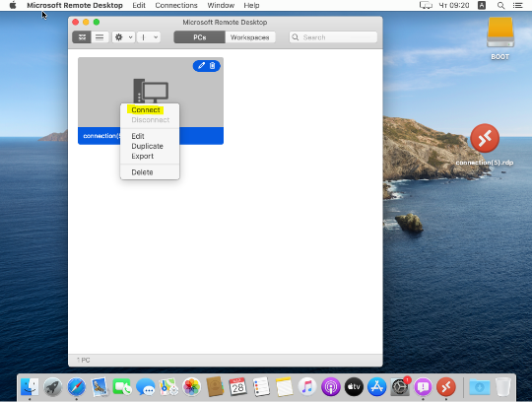Open Safari from the Dock
This screenshot has height=402, width=532.
click(76, 387)
